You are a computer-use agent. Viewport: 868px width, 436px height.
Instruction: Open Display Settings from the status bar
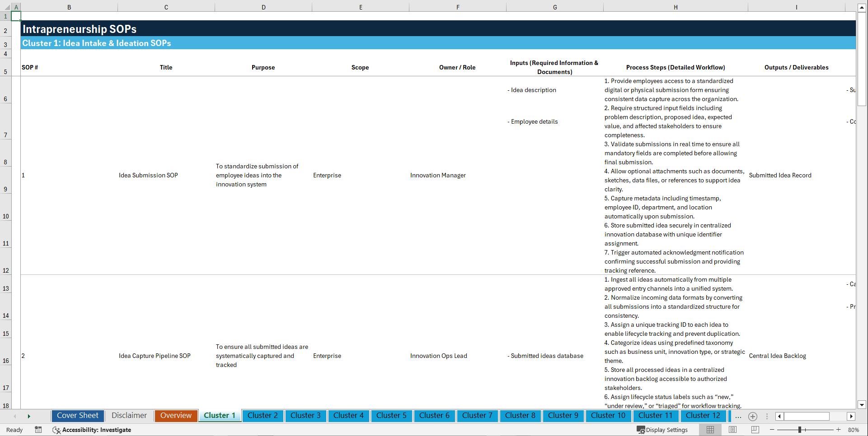662,430
